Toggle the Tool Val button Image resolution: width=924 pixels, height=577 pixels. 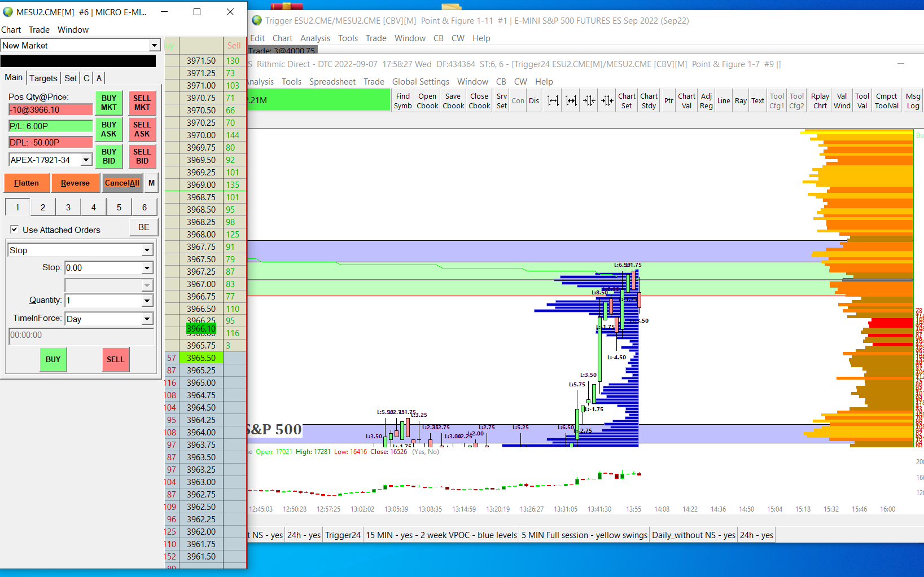pyautogui.click(x=862, y=100)
